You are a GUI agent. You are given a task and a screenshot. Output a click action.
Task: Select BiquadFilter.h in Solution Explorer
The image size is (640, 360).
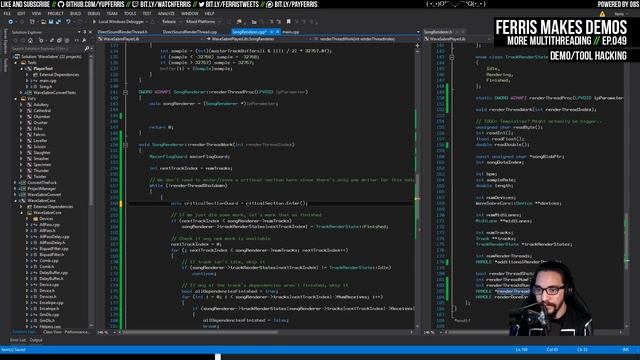point(51,255)
